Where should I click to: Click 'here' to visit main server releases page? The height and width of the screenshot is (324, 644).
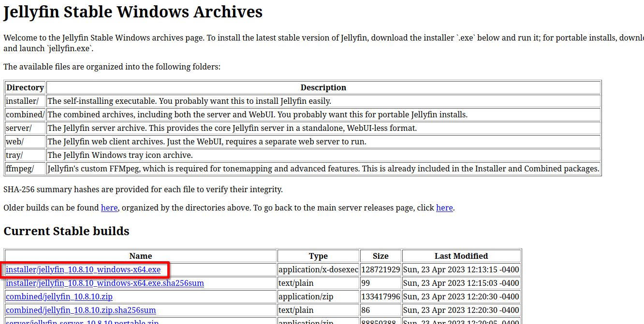pos(444,208)
